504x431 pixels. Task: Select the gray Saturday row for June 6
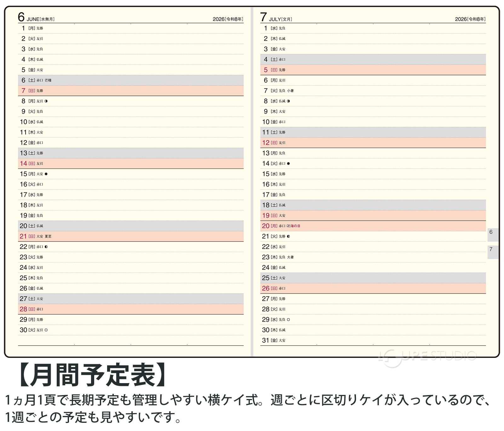[131, 80]
